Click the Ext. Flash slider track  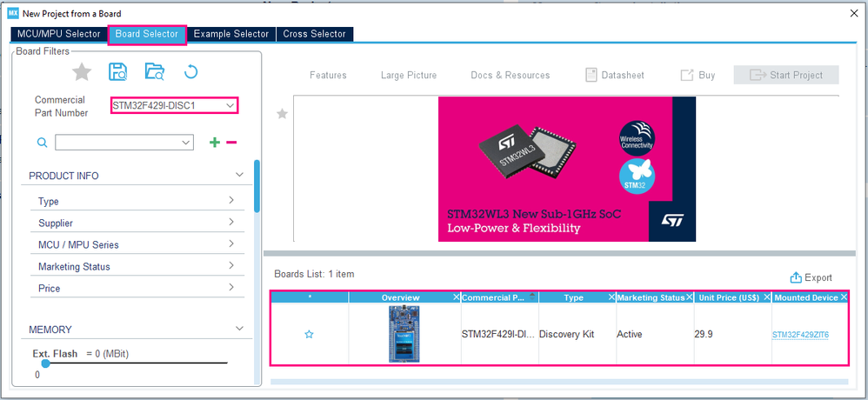(x=137, y=363)
